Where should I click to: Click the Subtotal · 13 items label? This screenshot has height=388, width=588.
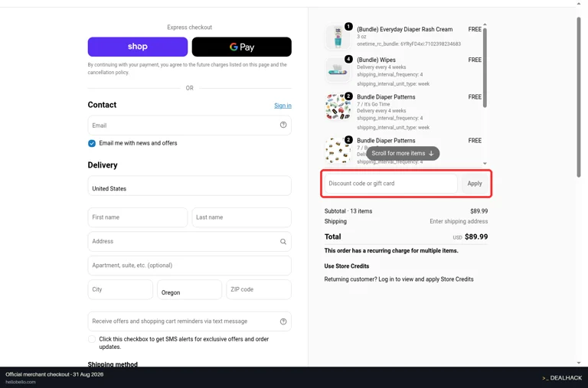click(x=348, y=211)
